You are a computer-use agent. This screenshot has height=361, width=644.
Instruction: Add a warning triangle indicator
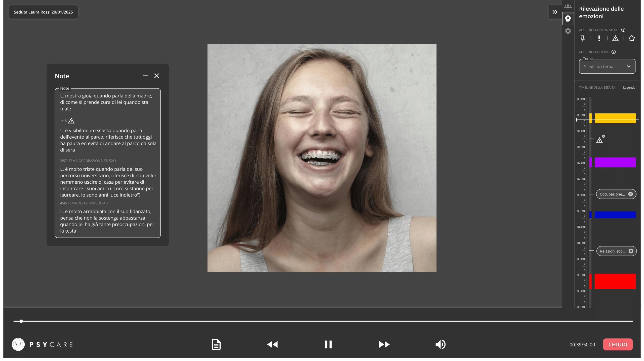(615, 38)
